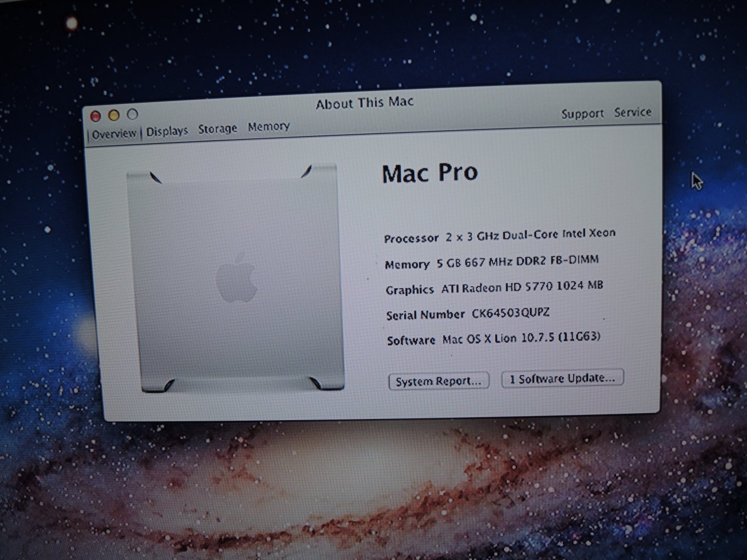
Task: Open the Storage tab
Action: pyautogui.click(x=218, y=128)
